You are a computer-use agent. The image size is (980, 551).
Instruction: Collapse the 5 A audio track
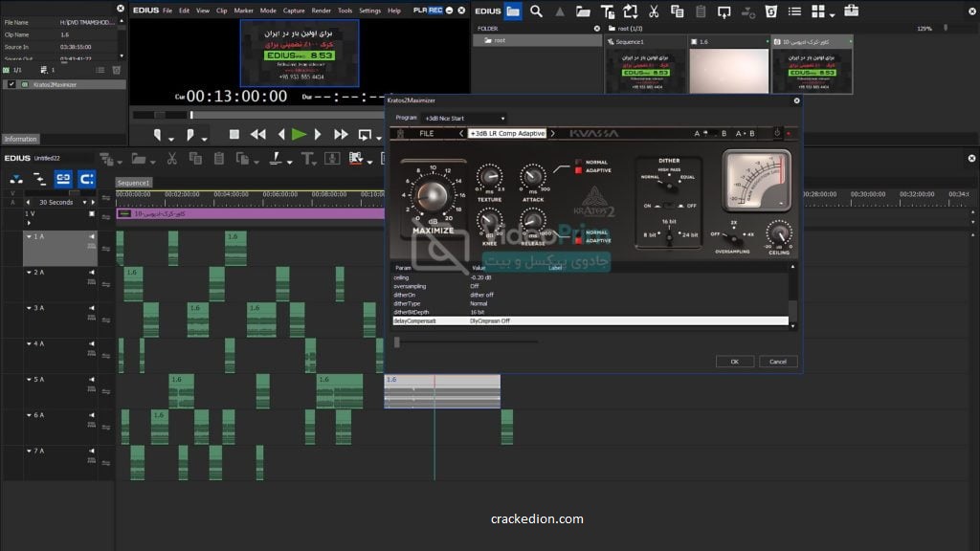[x=29, y=379]
